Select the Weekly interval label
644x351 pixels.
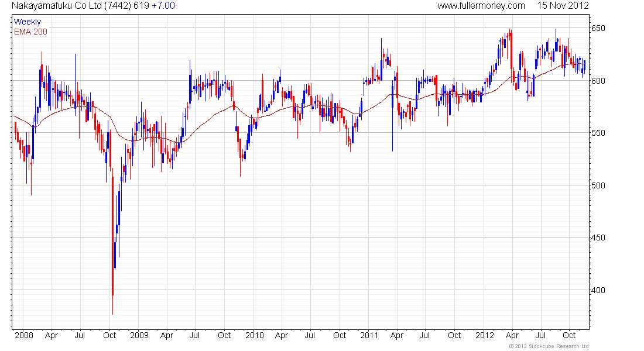(x=28, y=22)
